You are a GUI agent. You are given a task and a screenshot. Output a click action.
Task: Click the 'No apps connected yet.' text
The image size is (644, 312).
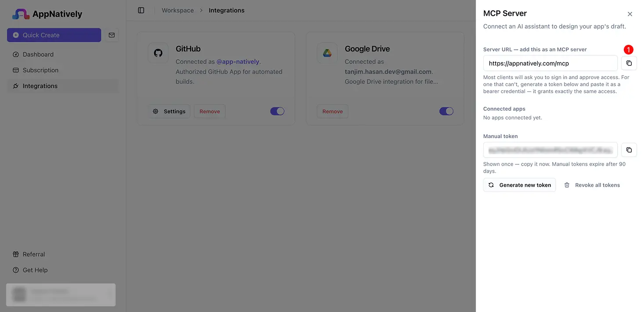click(x=513, y=118)
